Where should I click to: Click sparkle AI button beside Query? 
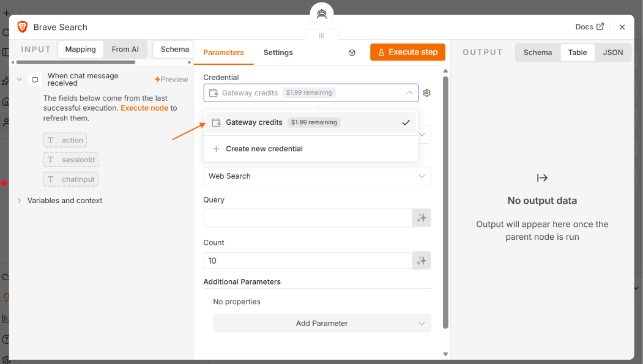pos(422,218)
